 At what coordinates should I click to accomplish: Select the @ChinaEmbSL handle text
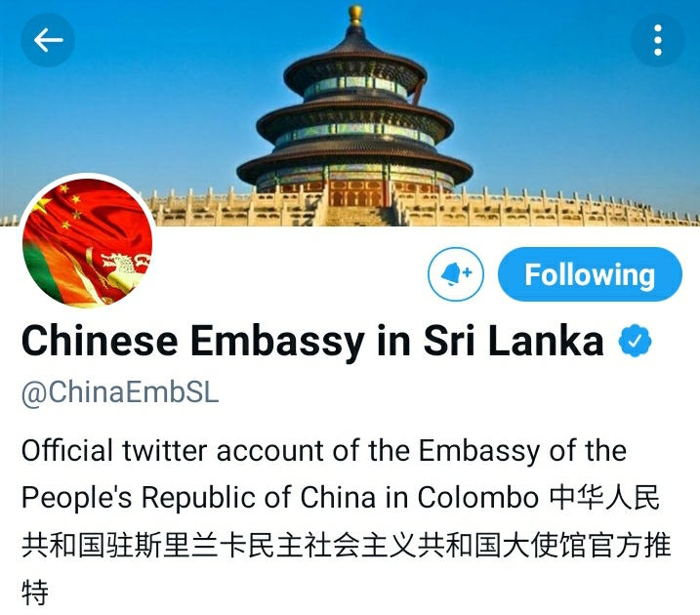click(x=120, y=392)
